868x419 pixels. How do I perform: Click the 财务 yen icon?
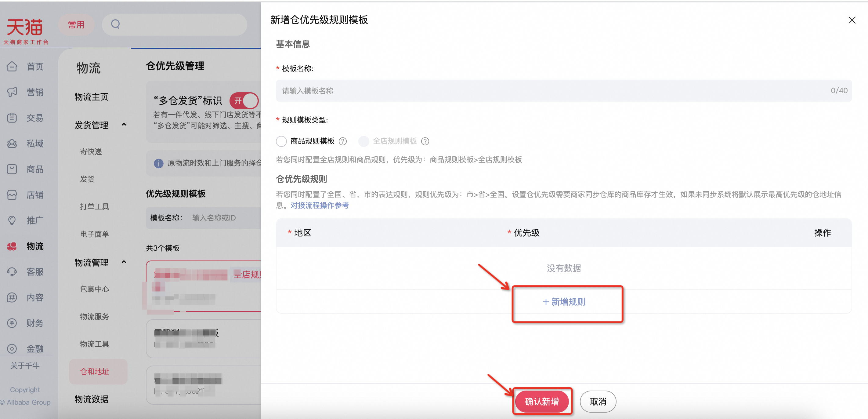(12, 323)
